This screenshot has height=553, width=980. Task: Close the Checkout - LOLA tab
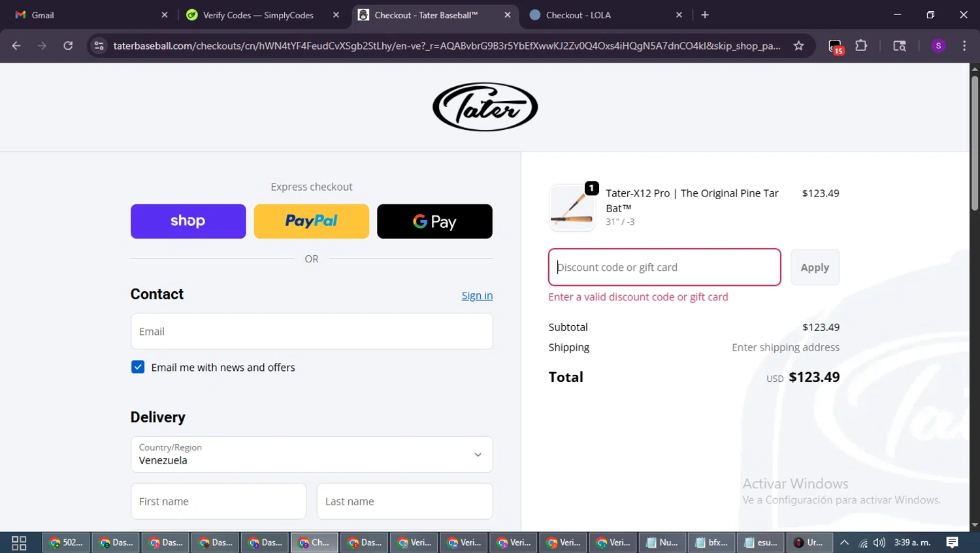(679, 15)
